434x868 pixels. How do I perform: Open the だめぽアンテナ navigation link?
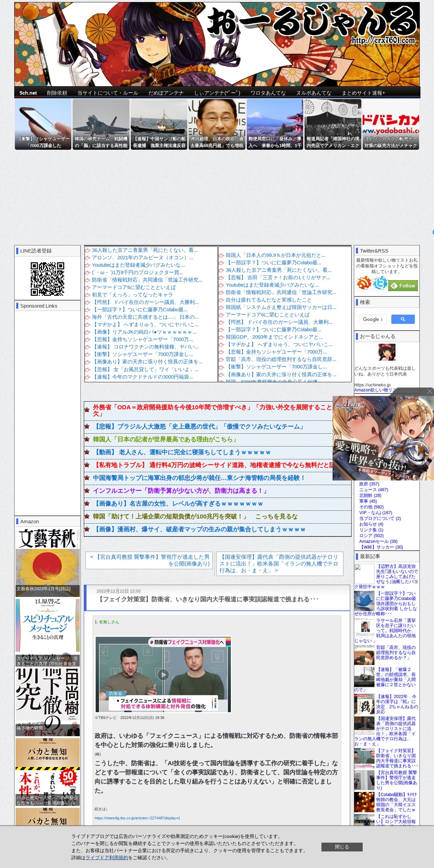click(166, 93)
